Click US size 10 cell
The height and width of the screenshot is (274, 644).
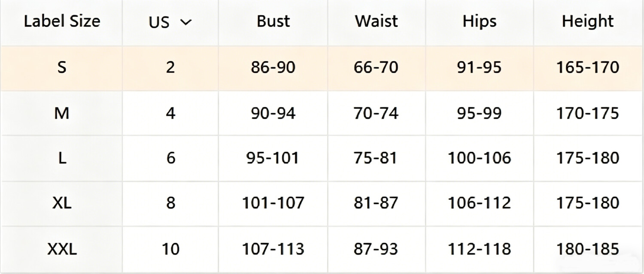170,249
